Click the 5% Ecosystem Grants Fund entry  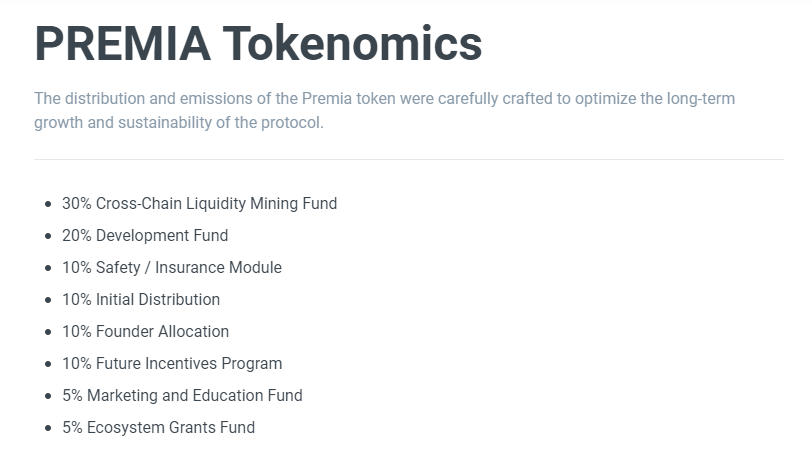click(158, 428)
